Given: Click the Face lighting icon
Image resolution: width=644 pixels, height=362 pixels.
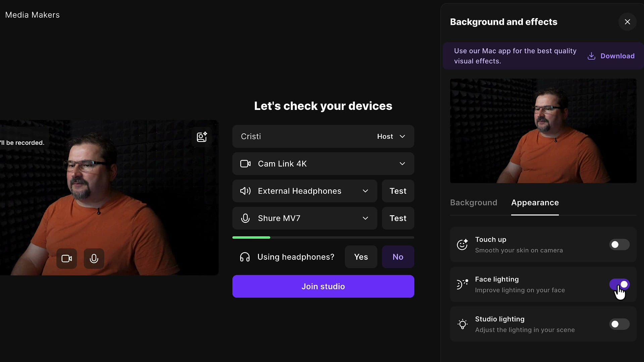Looking at the screenshot, I should click(462, 284).
